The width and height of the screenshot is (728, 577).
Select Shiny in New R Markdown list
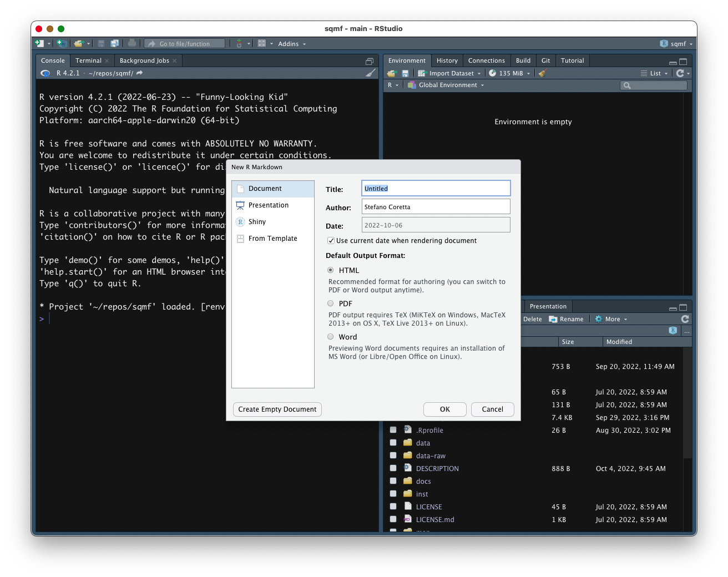[x=273, y=222]
